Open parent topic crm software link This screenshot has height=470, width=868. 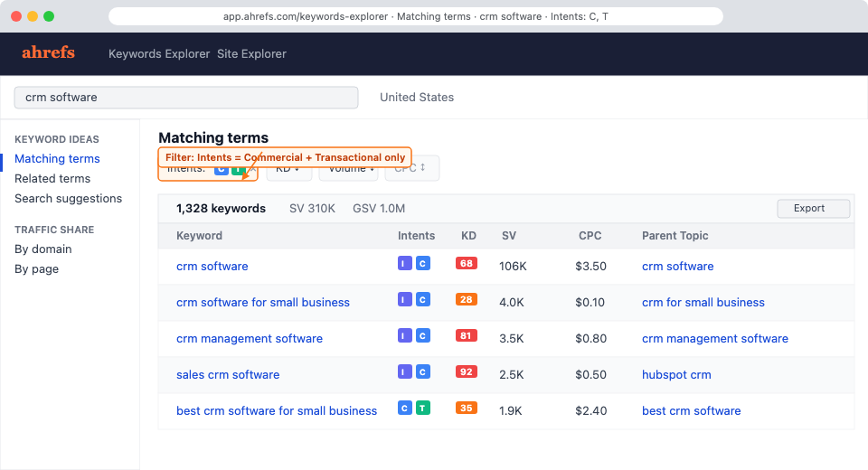click(677, 267)
